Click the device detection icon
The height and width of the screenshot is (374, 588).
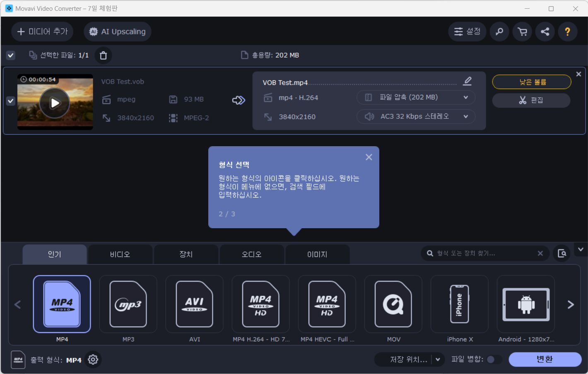click(x=562, y=253)
